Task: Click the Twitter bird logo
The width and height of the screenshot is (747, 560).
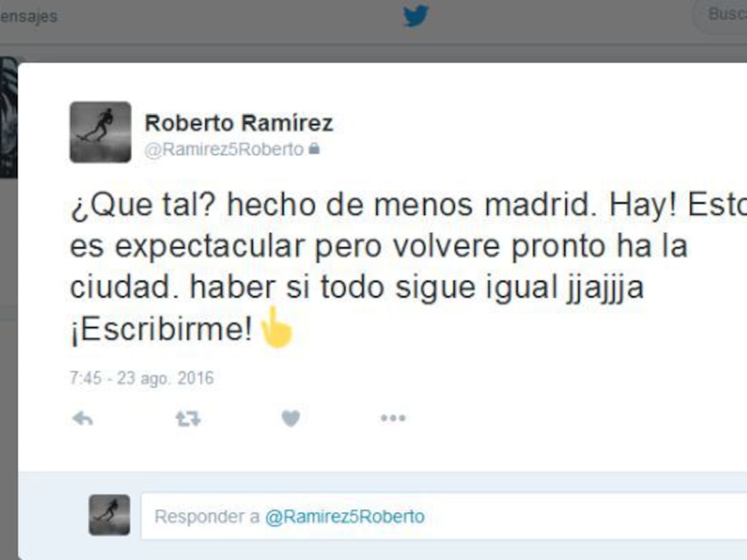Action: 416,16
